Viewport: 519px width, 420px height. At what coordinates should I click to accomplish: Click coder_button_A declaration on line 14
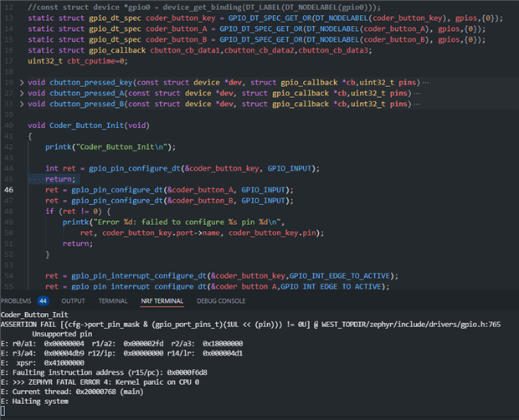[256, 29]
